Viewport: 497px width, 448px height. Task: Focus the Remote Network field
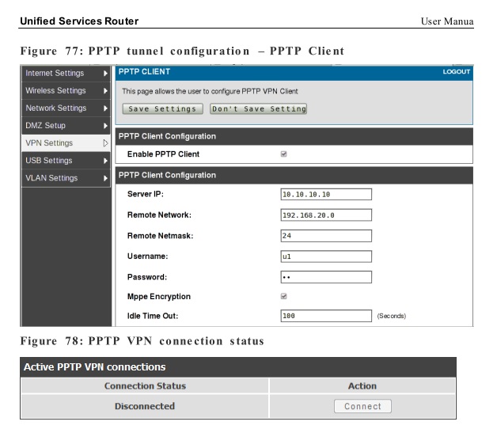point(326,215)
